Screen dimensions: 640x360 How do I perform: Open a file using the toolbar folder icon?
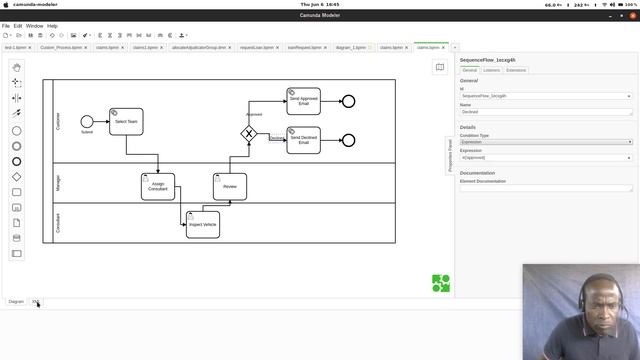[19, 36]
